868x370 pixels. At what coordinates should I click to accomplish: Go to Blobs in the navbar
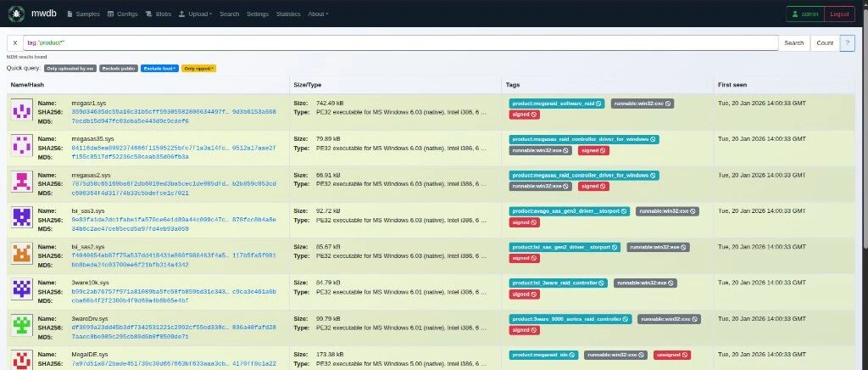(x=159, y=14)
